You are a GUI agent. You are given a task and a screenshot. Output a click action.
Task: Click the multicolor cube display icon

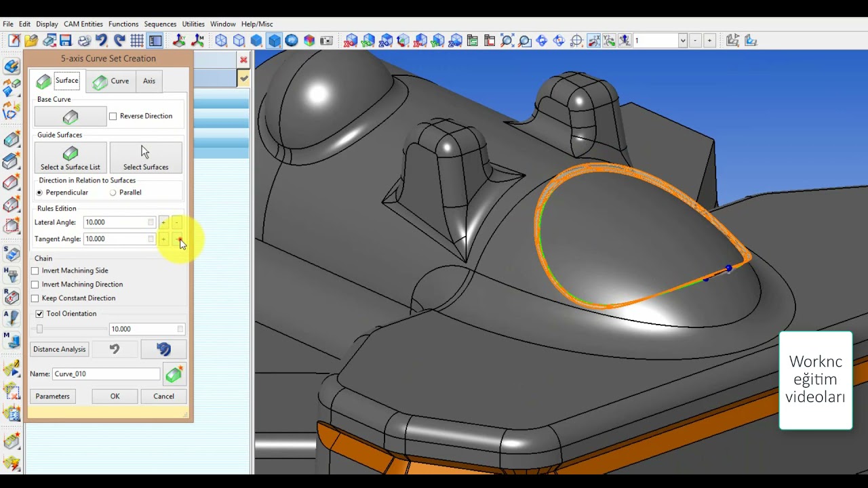(x=309, y=41)
